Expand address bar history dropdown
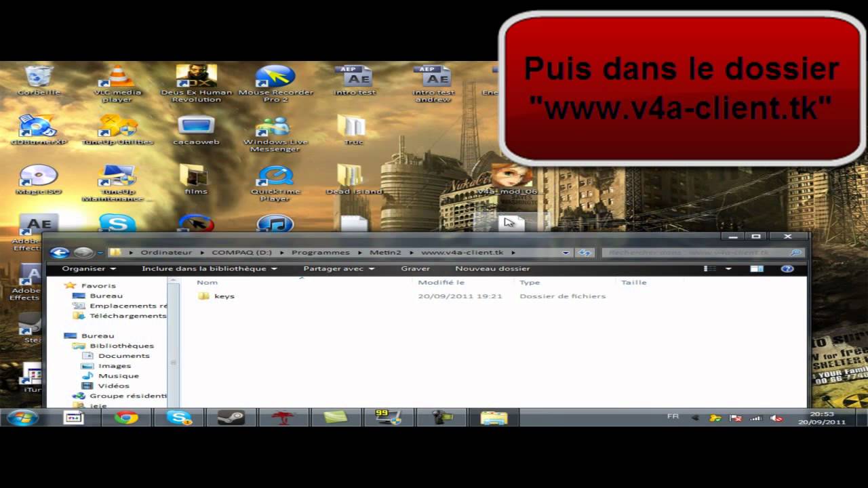The width and height of the screenshot is (868, 488). coord(566,252)
